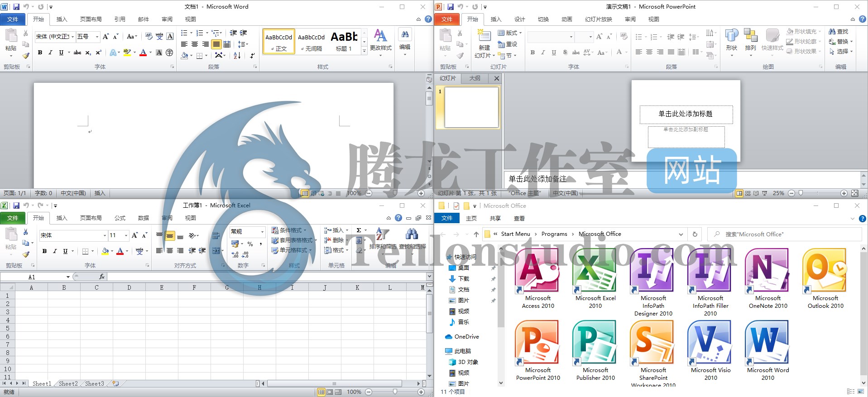The height and width of the screenshot is (397, 868).
Task: Open Word File (文件) tab
Action: [x=13, y=19]
